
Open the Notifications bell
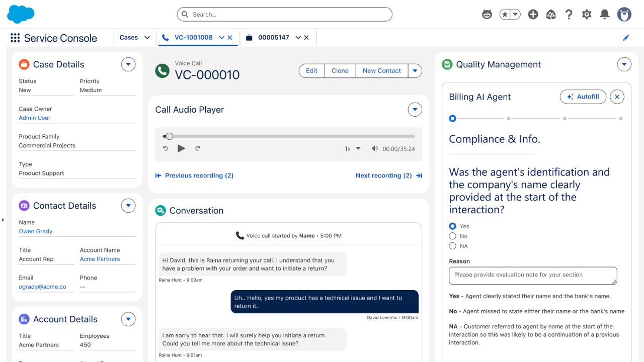(605, 15)
